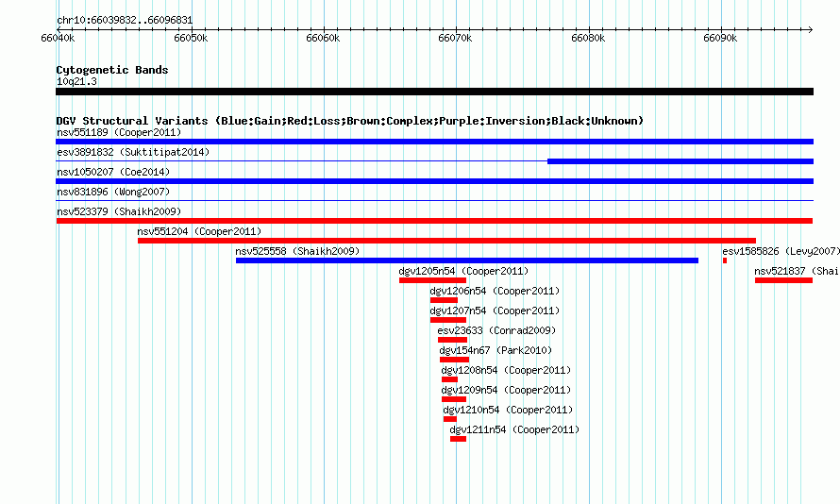Open the dgv1208n54 (Cooper2011) label
This screenshot has height=504, width=840.
pos(506,370)
